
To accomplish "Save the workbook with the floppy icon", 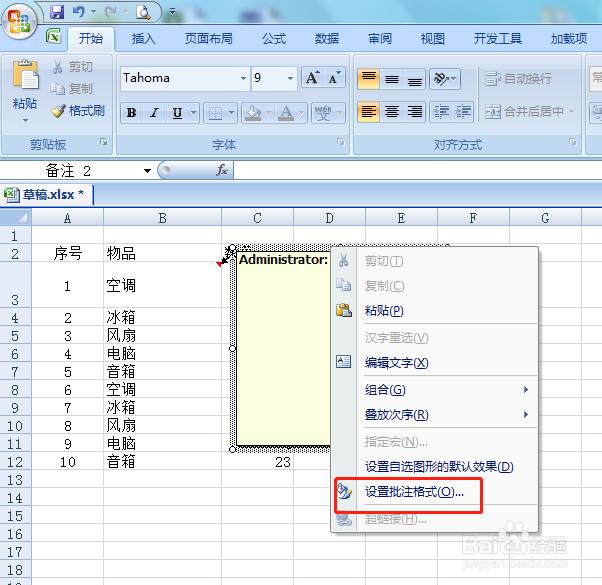I will pyautogui.click(x=57, y=12).
